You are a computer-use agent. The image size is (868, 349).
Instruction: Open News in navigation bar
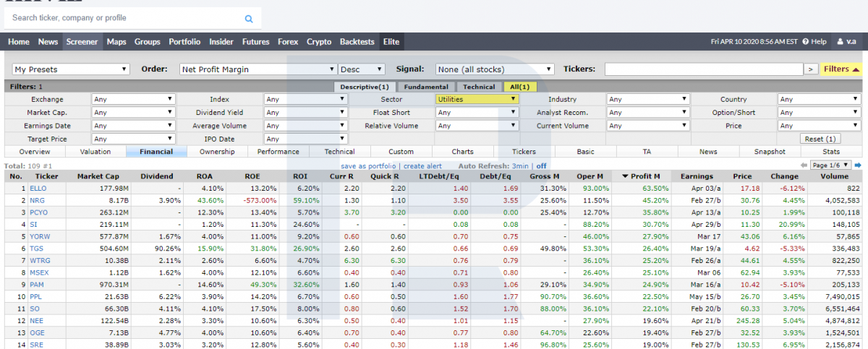click(x=48, y=42)
